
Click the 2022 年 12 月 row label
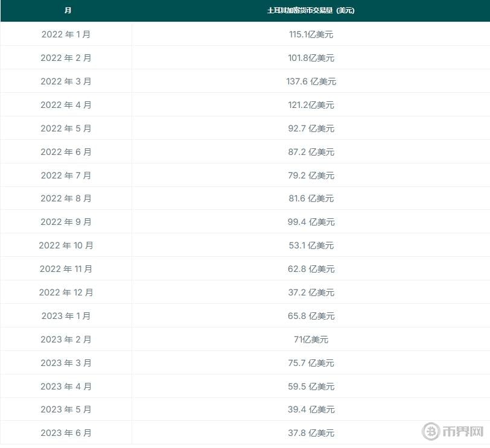66,292
